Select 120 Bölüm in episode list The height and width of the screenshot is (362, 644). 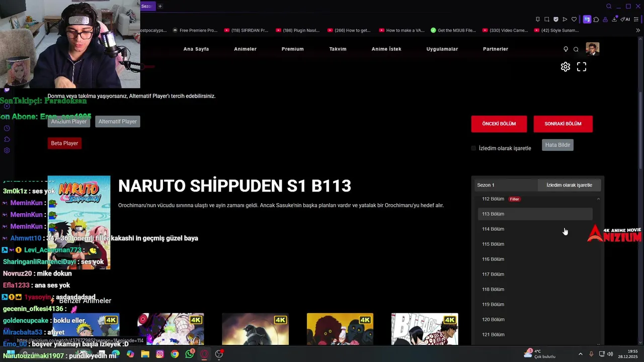[x=535, y=320]
